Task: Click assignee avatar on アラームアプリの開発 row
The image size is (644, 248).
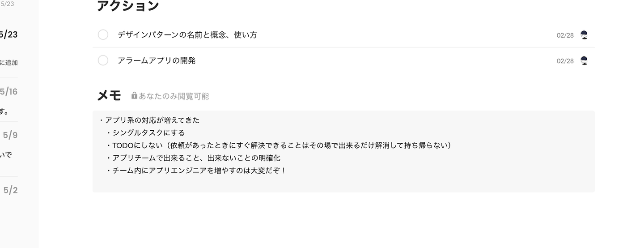Action: [584, 60]
